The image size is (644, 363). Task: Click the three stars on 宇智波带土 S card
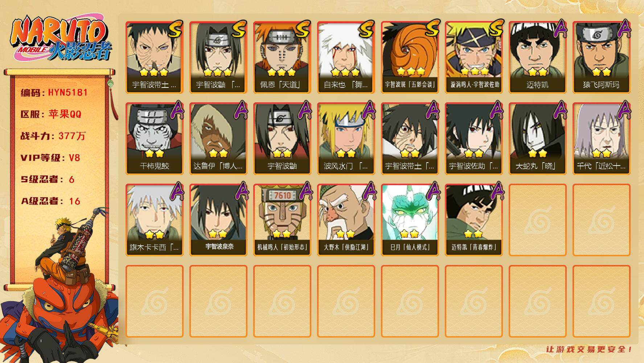pyautogui.click(x=154, y=72)
